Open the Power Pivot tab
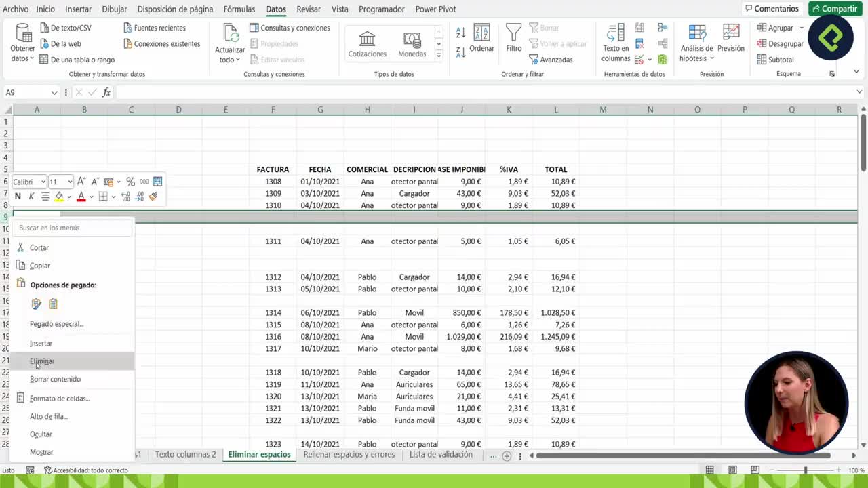The height and width of the screenshot is (488, 868). tap(435, 9)
